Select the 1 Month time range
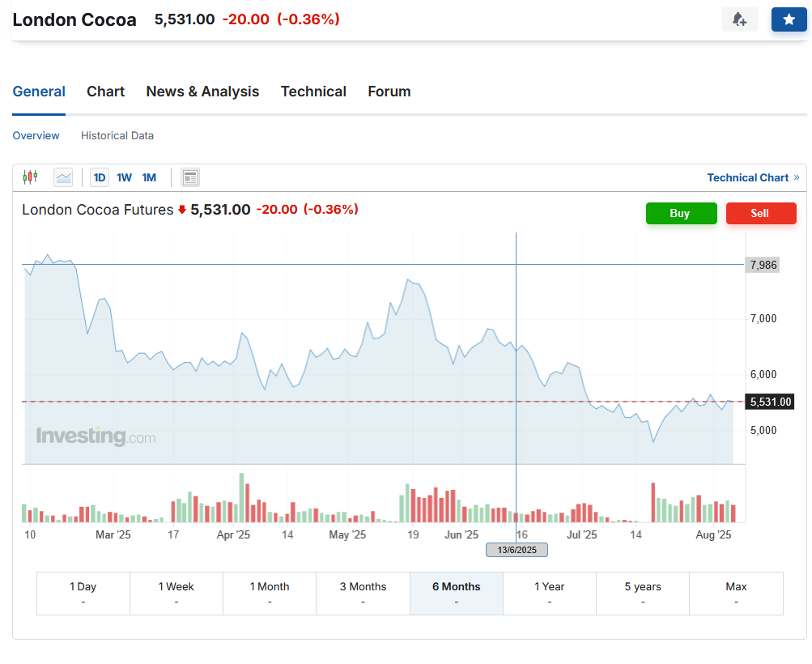812x664 pixels. coord(270,594)
